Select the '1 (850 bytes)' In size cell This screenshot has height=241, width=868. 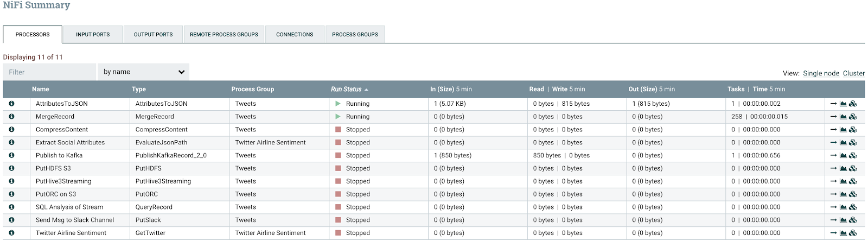pos(452,155)
